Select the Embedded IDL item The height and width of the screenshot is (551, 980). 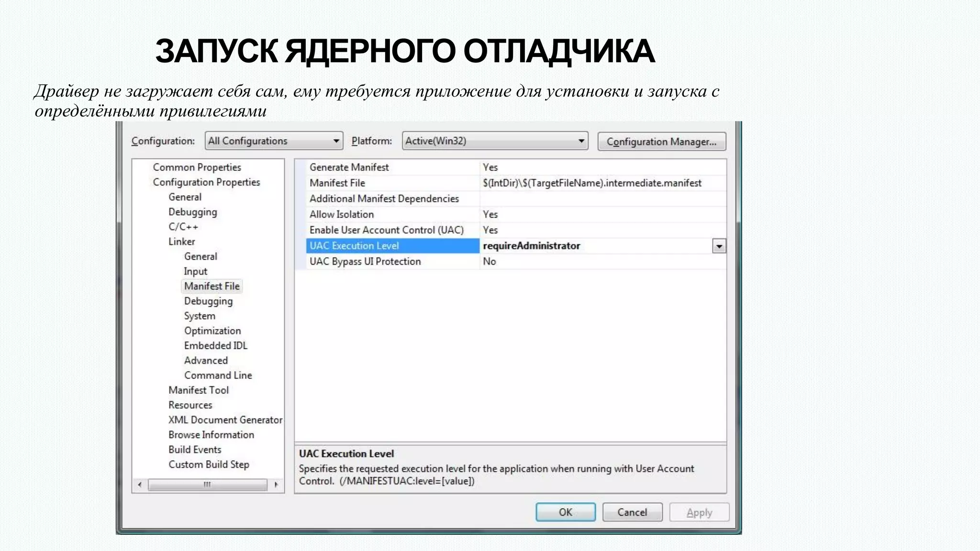(215, 346)
